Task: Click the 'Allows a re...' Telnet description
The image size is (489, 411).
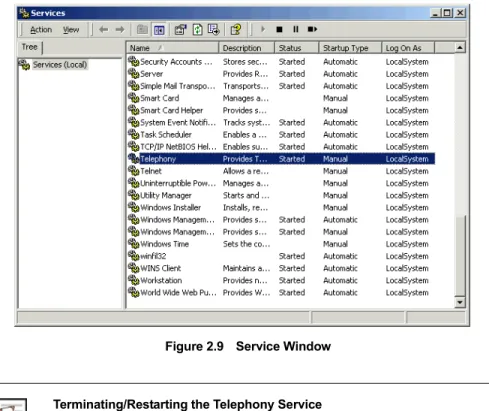Action: click(246, 171)
